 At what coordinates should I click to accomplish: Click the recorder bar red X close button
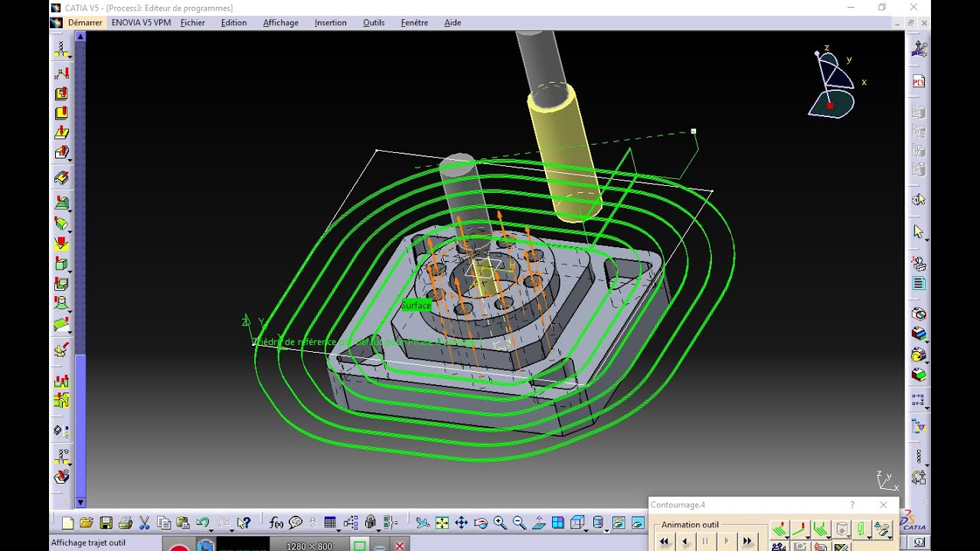399,546
